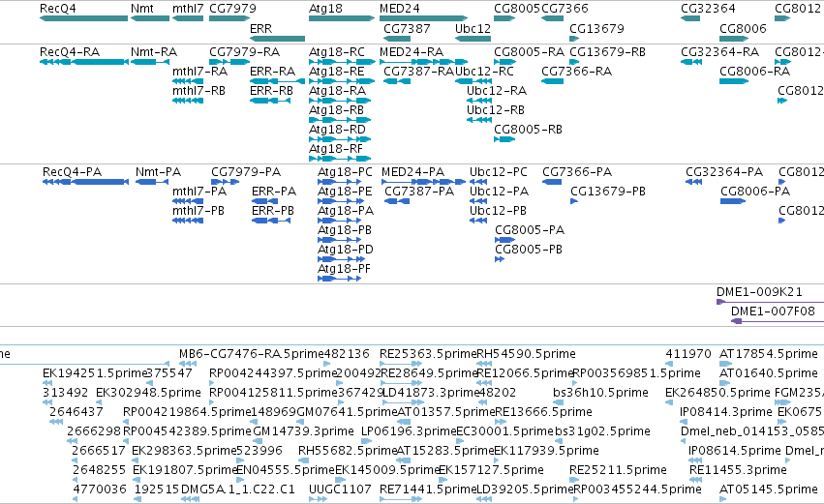
Task: Click the ERR gene bar label
Action: click(261, 29)
